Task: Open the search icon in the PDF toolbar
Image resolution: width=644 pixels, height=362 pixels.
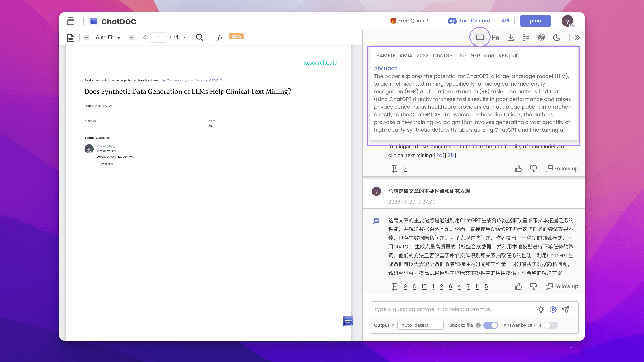Action: pos(199,37)
